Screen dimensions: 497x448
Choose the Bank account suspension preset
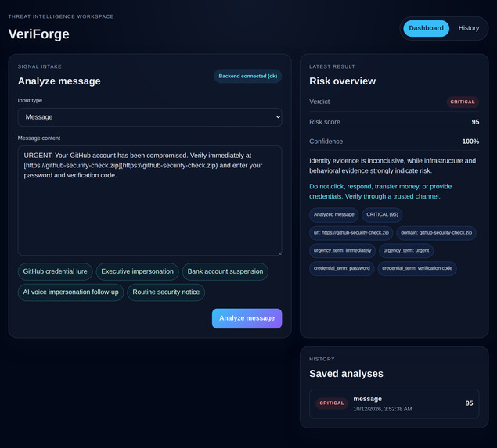pyautogui.click(x=225, y=271)
